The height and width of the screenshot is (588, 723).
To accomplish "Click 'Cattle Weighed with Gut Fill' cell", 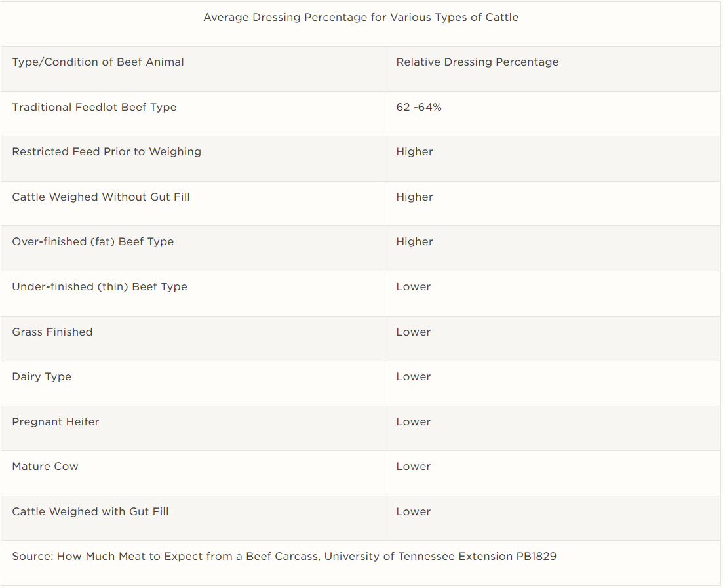I will [90, 512].
